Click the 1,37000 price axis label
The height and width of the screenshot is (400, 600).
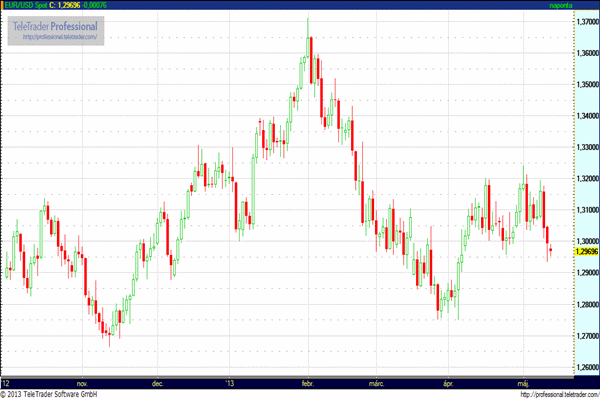[x=586, y=21]
